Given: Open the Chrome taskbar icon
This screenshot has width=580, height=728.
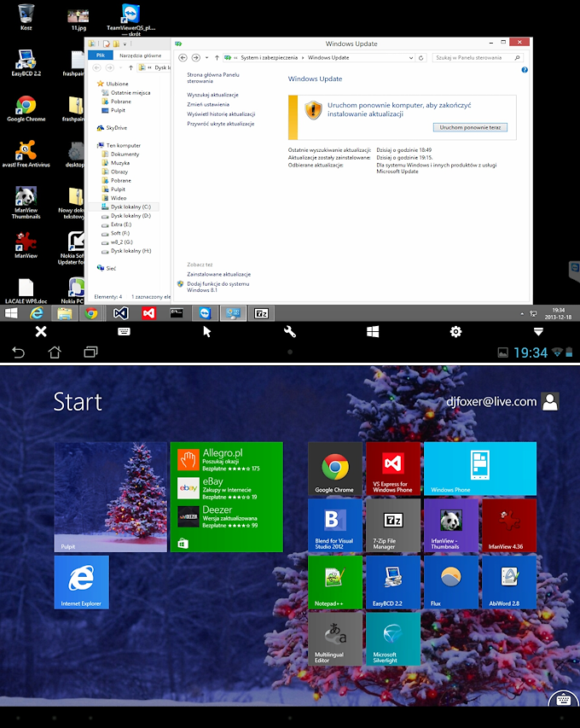Looking at the screenshot, I should click(91, 313).
